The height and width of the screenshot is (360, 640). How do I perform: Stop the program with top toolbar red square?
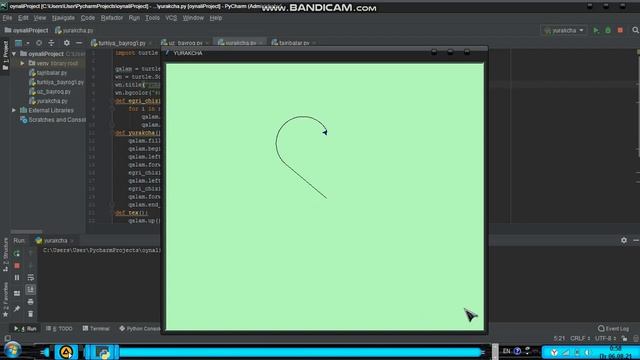[x=620, y=31]
